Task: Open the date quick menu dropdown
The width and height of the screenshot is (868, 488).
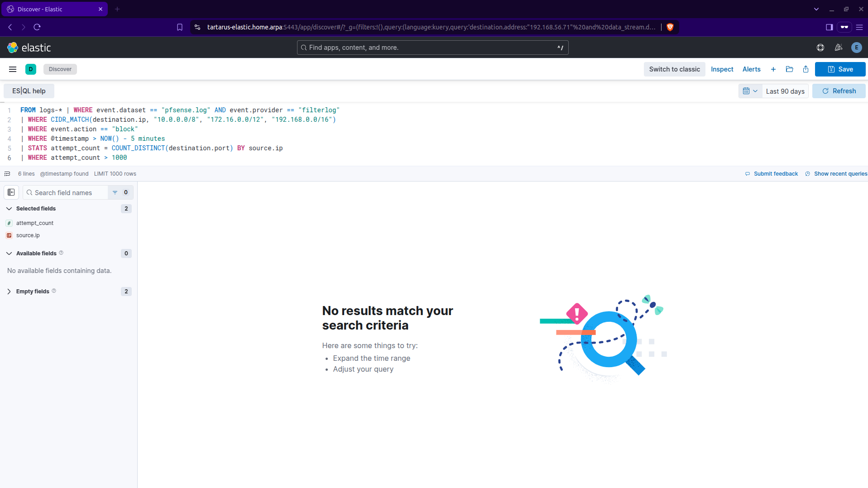Action: (x=750, y=91)
